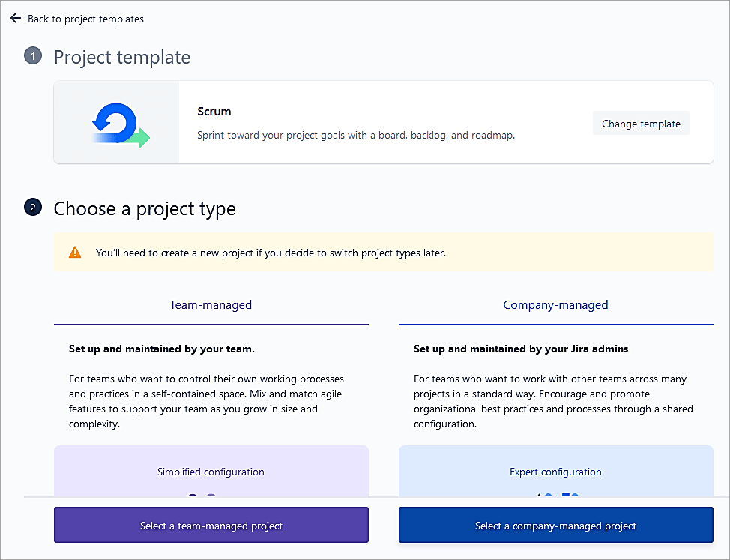Select the Team-managed column header

pyautogui.click(x=211, y=305)
